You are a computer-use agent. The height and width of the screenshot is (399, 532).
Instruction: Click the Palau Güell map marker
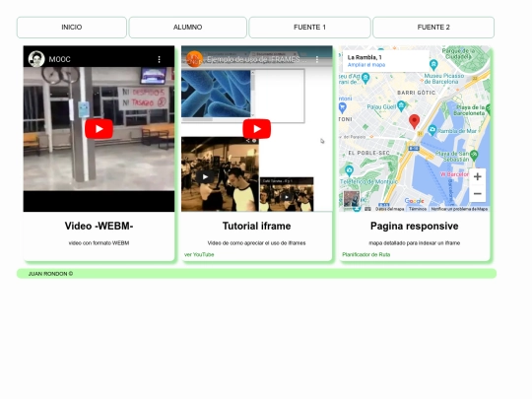tap(401, 105)
